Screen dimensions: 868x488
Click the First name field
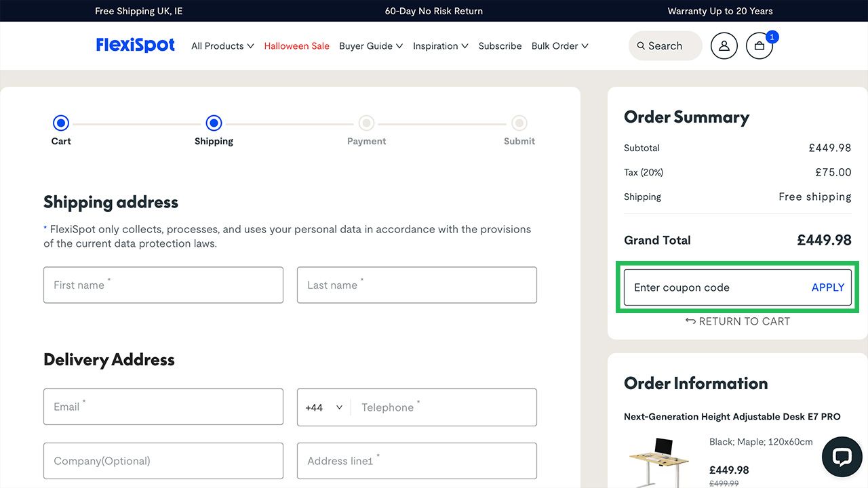coord(163,285)
